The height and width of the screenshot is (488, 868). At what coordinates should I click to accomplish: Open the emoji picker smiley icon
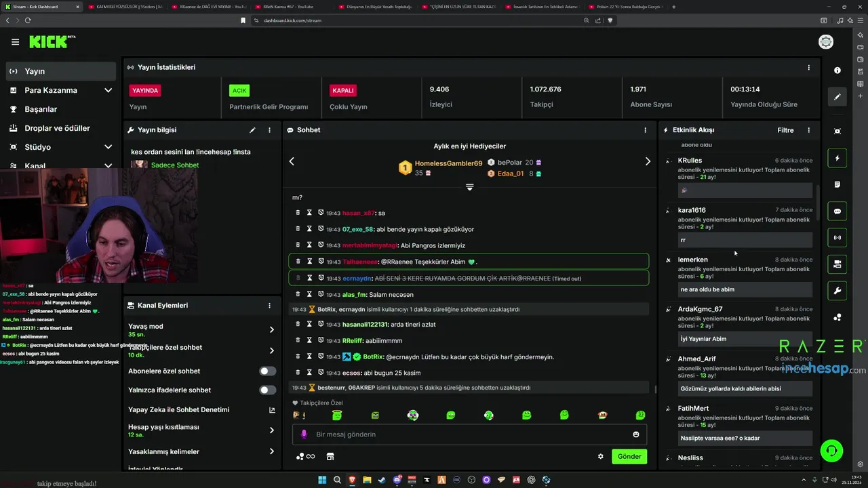click(x=636, y=434)
